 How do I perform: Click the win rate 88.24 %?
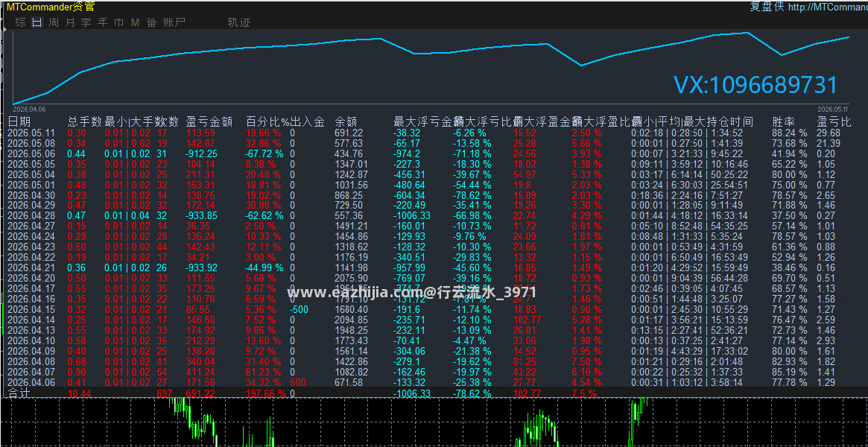click(x=790, y=133)
